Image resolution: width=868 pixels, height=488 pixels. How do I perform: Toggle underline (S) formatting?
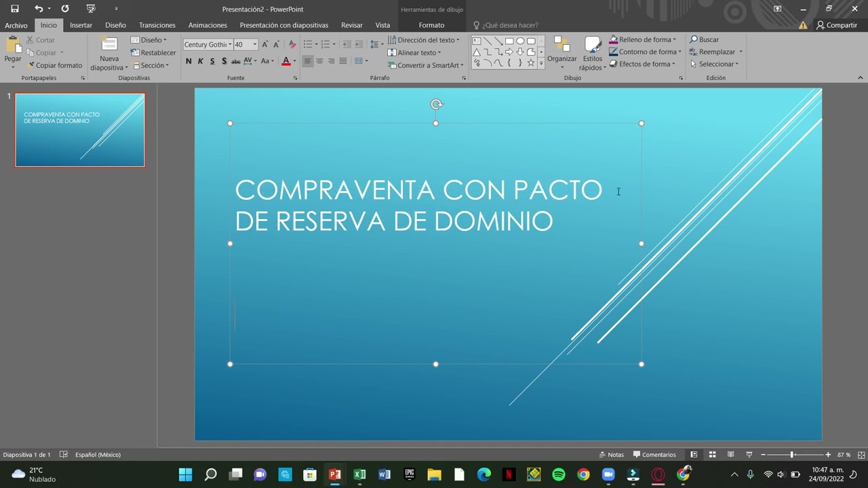pos(212,61)
